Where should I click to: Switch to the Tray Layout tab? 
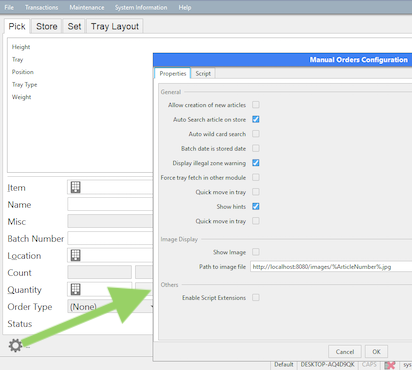coord(115,26)
